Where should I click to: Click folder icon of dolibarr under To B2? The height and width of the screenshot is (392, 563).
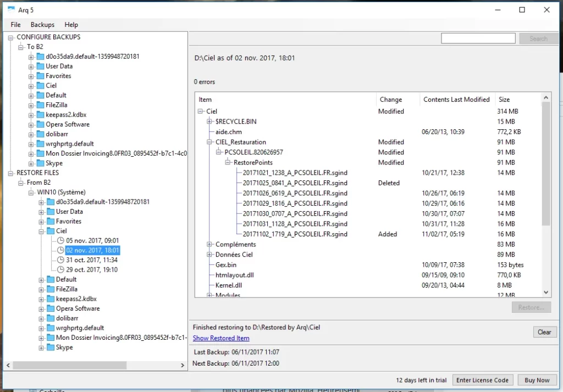40,134
